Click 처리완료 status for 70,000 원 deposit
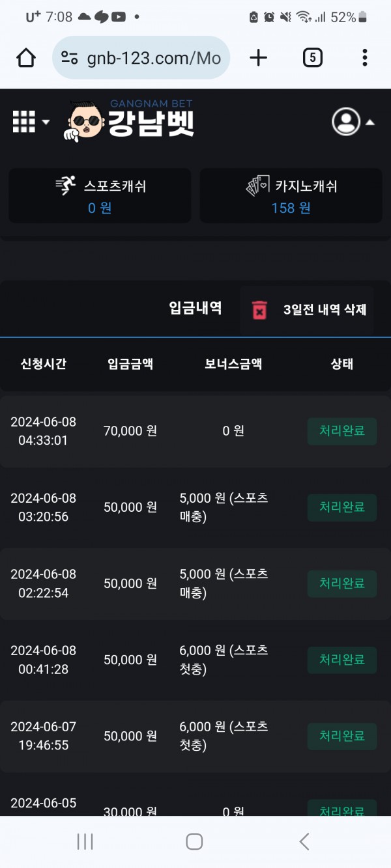391x868 pixels. pyautogui.click(x=341, y=431)
